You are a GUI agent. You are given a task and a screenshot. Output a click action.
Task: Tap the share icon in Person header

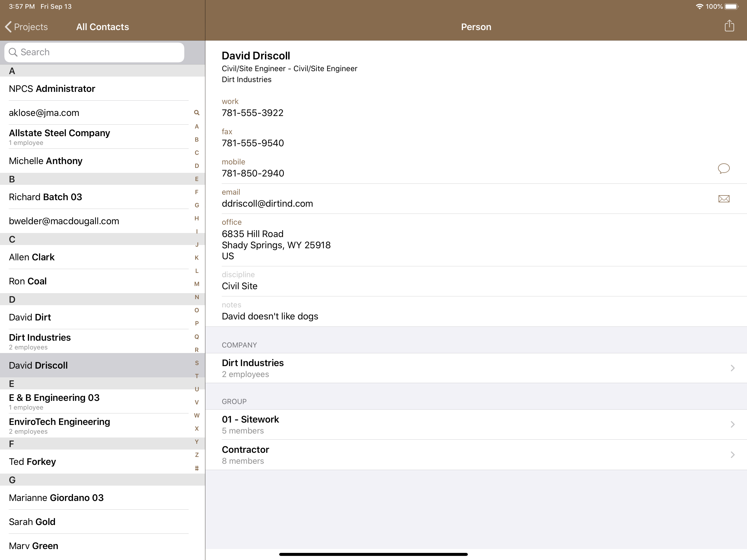tap(729, 26)
